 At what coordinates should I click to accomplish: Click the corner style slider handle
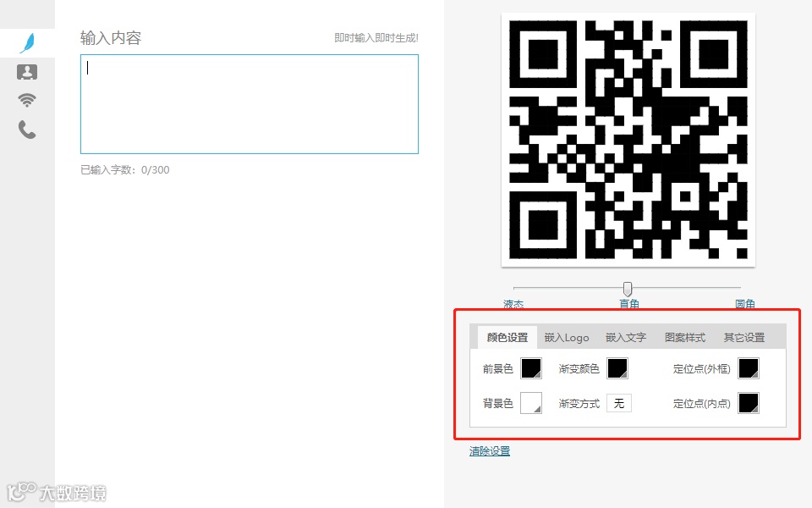point(627,289)
